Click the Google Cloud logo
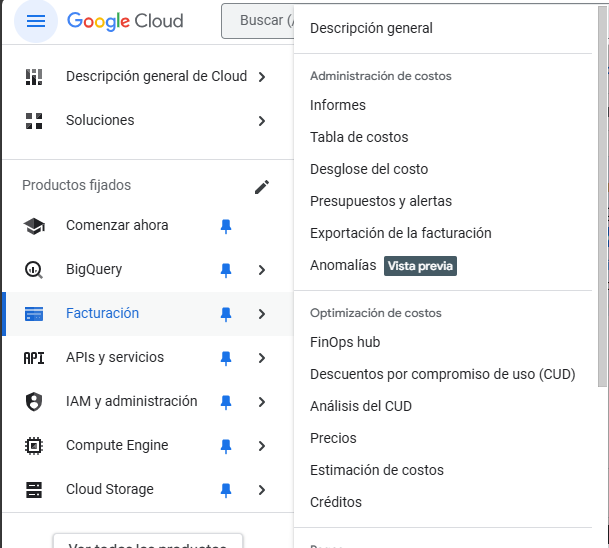This screenshot has height=548, width=609. (x=125, y=21)
